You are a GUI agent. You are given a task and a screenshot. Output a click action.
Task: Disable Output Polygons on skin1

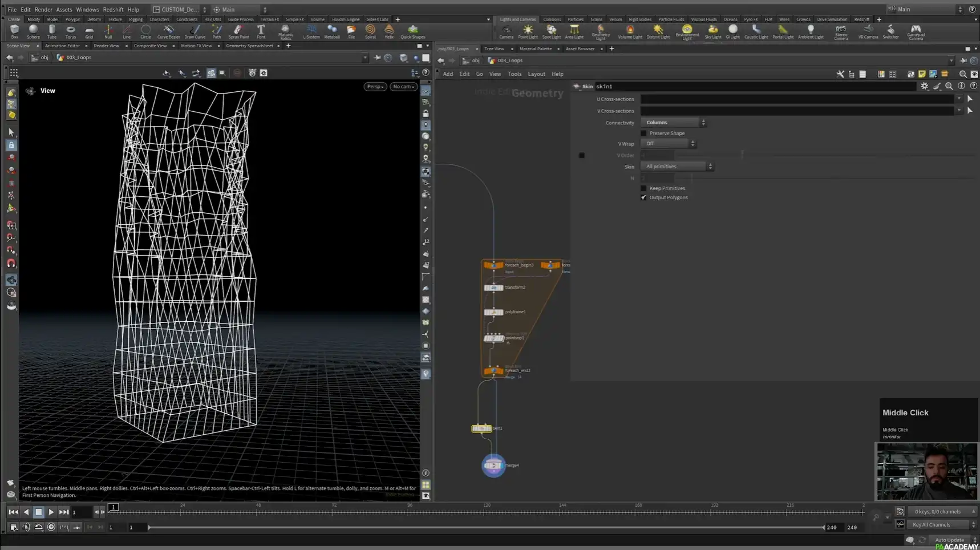click(x=643, y=197)
